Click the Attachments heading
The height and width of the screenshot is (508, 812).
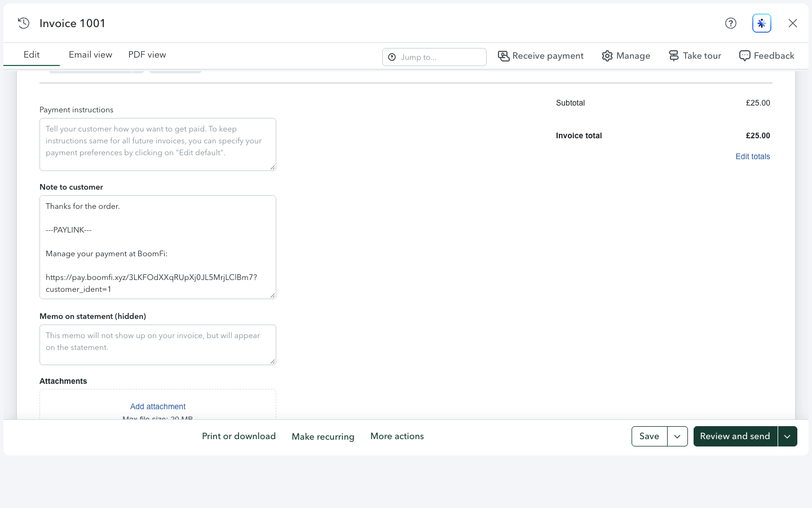click(x=63, y=381)
